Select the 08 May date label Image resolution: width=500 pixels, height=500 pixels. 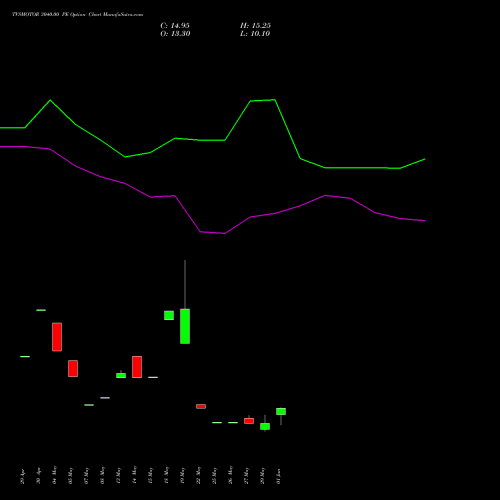(103, 475)
